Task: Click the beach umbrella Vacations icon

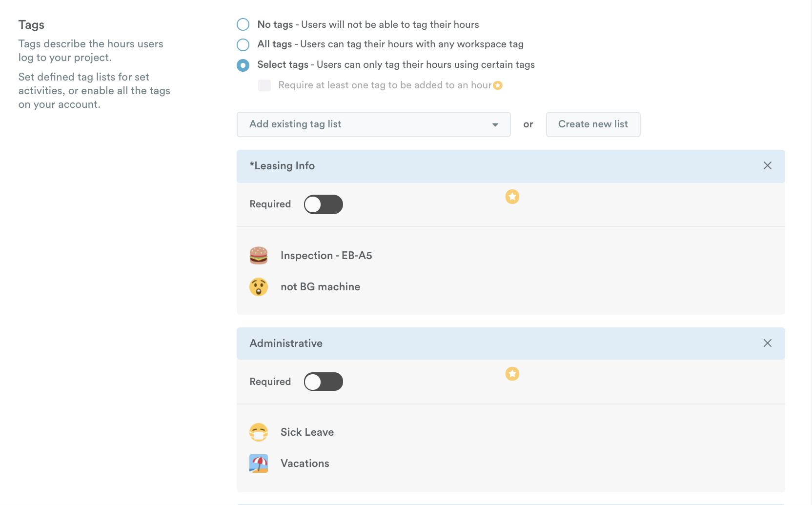Action: tap(259, 464)
